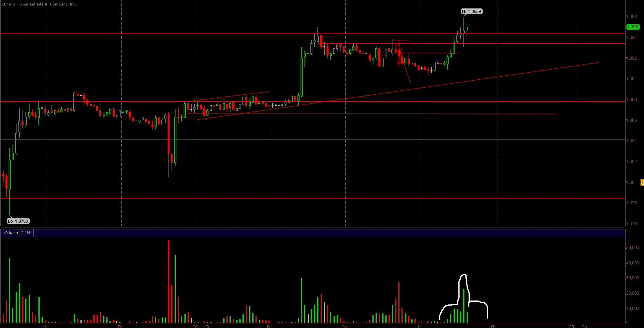Click the 1.386 price axis label
This screenshot has width=644, height=328.
click(631, 120)
